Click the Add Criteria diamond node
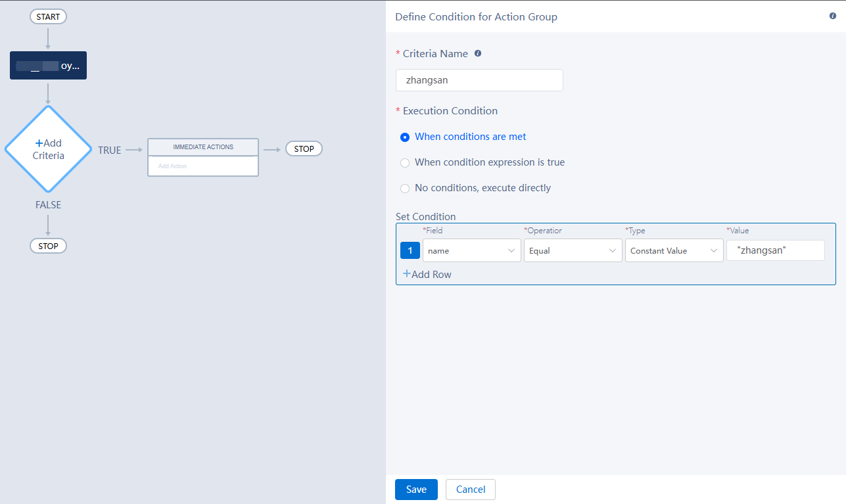This screenshot has height=504, width=846. (x=48, y=149)
